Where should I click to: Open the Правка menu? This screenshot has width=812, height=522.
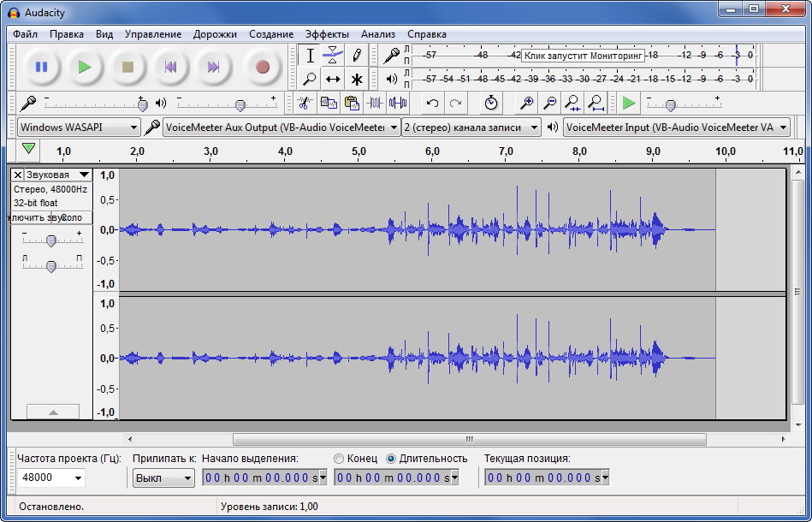coord(66,34)
